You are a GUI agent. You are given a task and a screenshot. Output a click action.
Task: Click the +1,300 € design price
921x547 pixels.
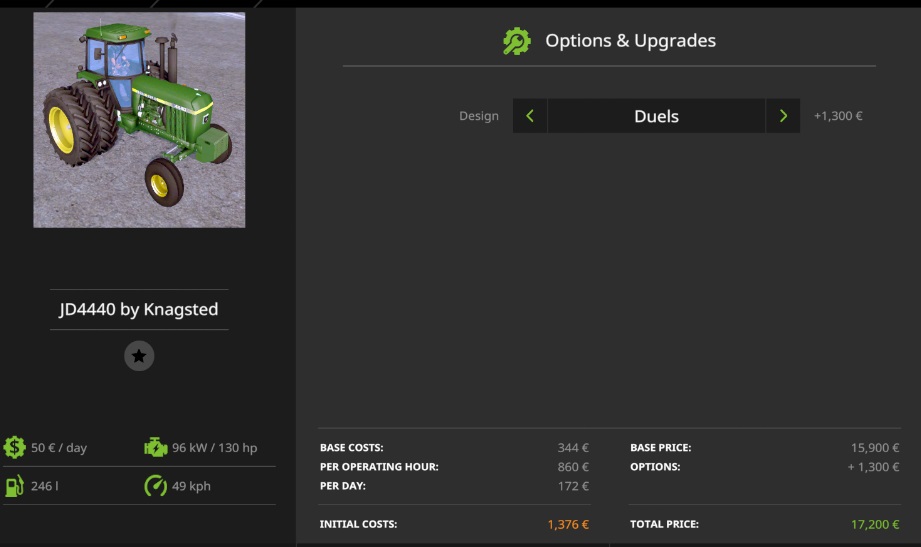click(838, 116)
